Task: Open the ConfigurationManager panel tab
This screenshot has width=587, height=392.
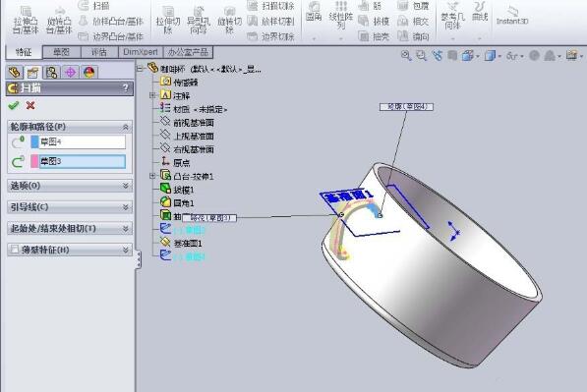Action: point(52,72)
